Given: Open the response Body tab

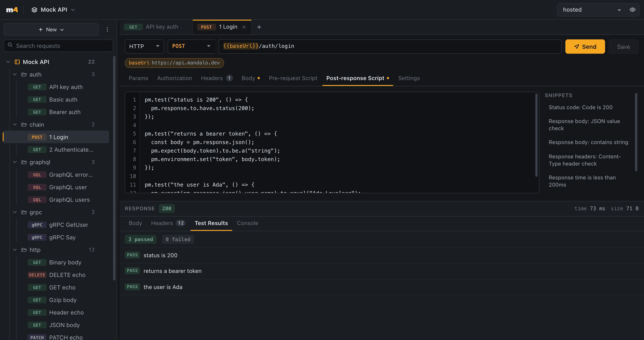Looking at the screenshot, I should pyautogui.click(x=135, y=223).
